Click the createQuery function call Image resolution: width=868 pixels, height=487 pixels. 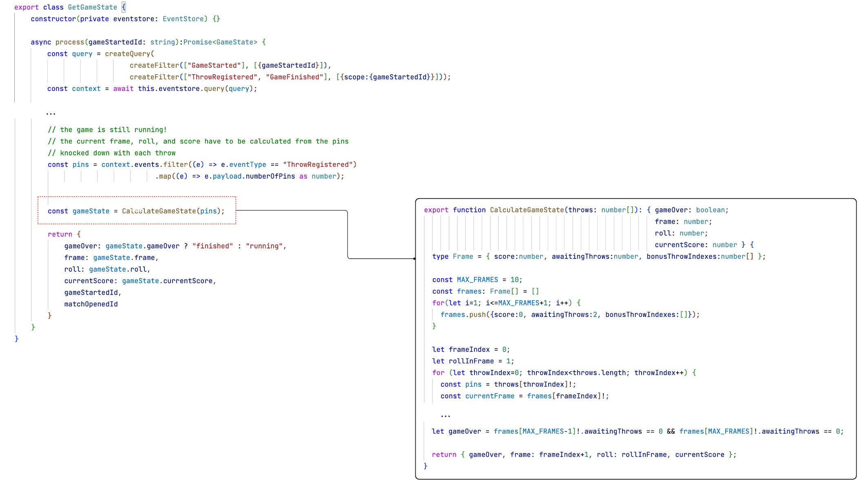(x=127, y=54)
